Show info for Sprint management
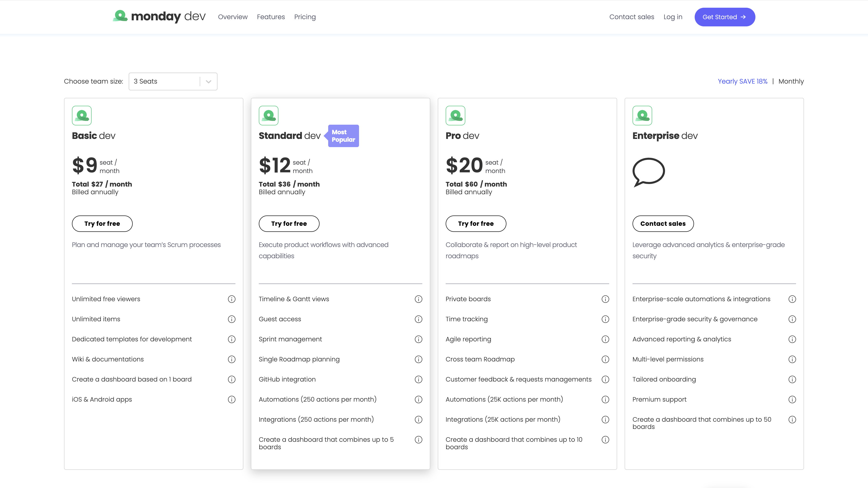This screenshot has width=868, height=488. pos(419,339)
